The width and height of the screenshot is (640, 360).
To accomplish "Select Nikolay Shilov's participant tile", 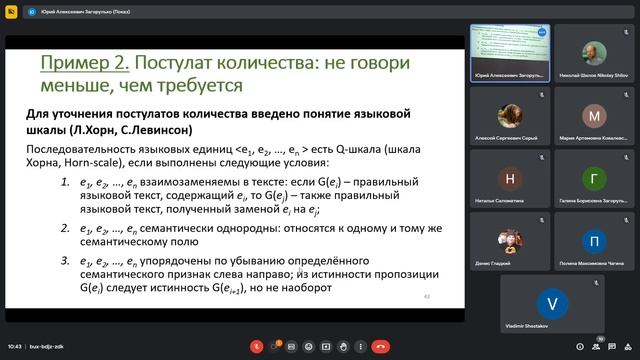I will (x=594, y=53).
